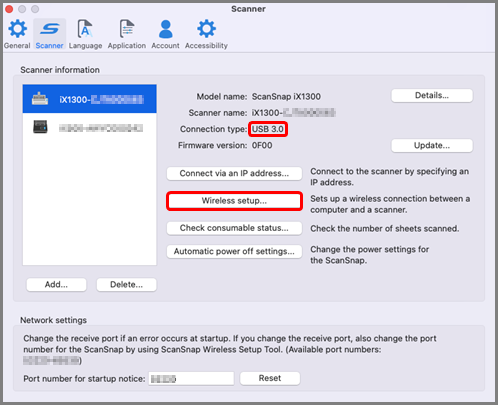The width and height of the screenshot is (498, 405).
Task: Click the Details... button
Action: click(x=432, y=95)
